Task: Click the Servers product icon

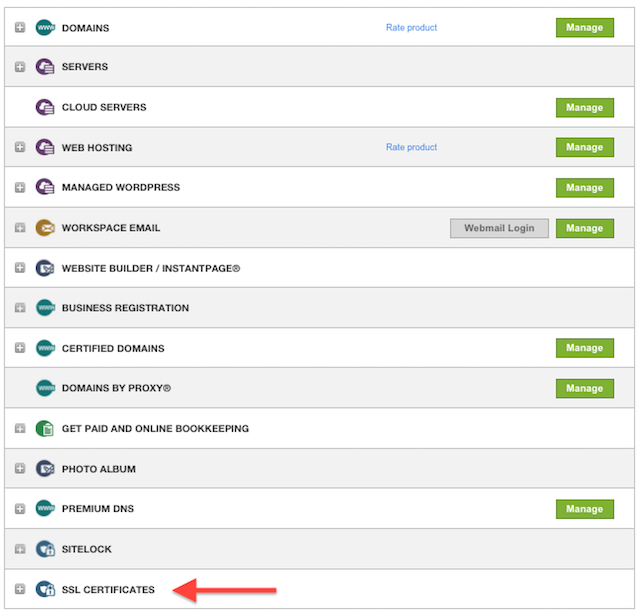Action: 45,67
